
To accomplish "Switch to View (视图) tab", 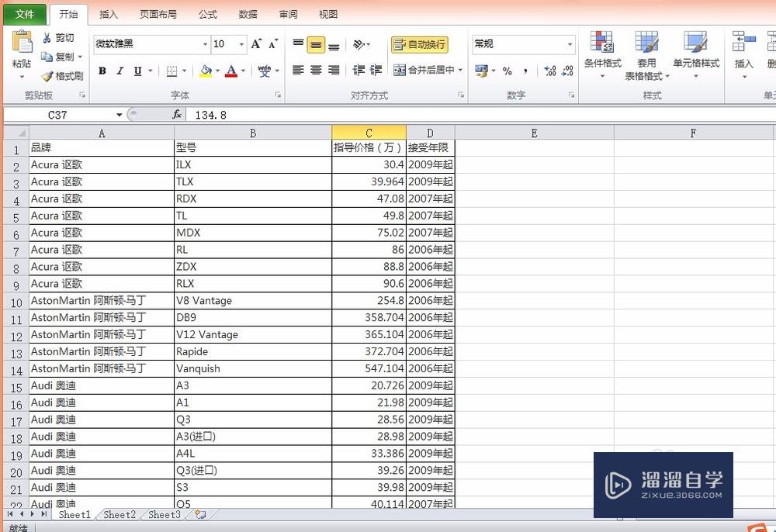I will point(328,14).
